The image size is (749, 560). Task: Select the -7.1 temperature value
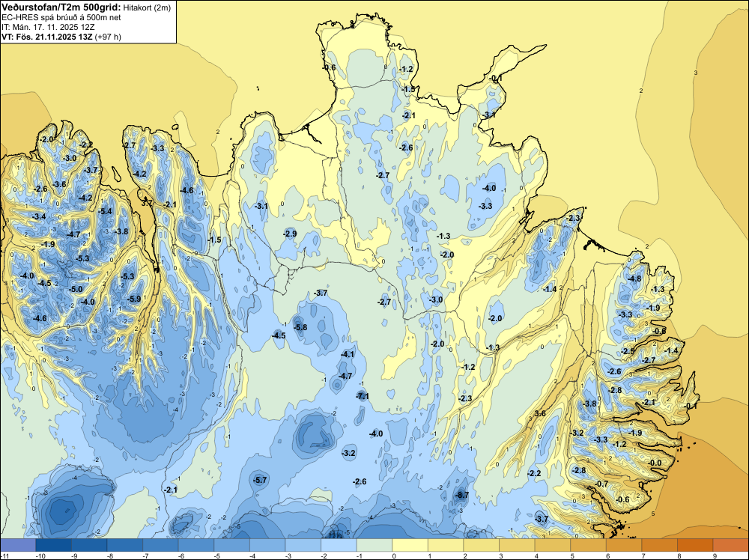[363, 396]
